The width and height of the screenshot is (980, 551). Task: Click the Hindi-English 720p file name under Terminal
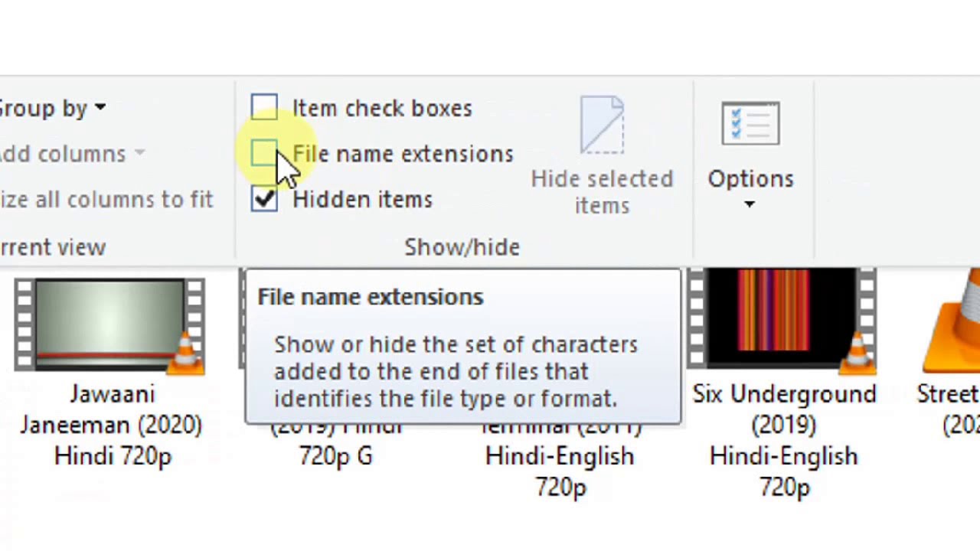click(560, 471)
